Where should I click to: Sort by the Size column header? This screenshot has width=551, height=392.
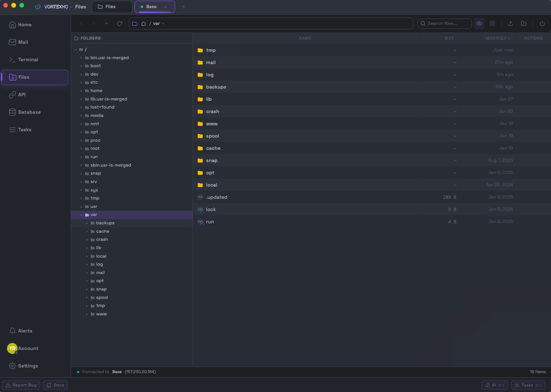coord(449,38)
